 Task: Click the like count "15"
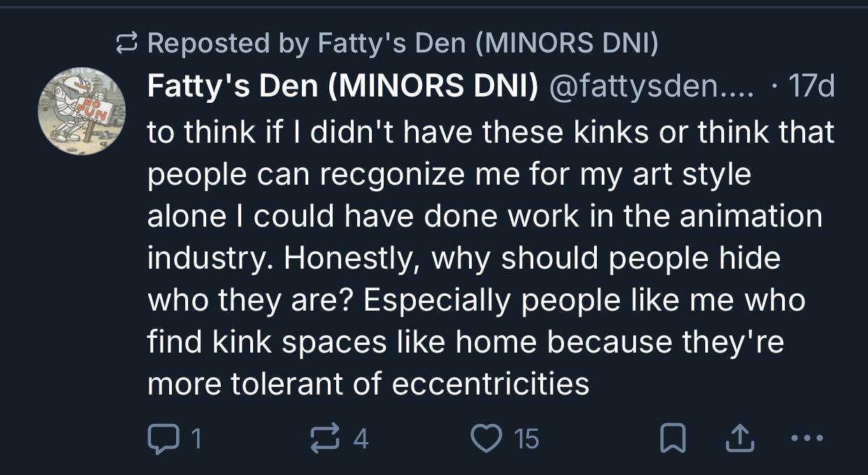pos(526,439)
